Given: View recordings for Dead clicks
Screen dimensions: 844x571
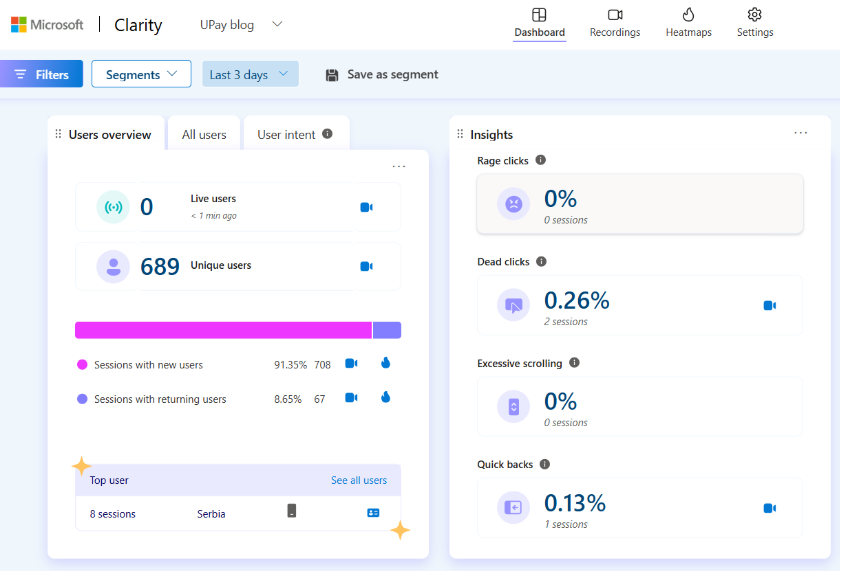Looking at the screenshot, I should click(770, 306).
